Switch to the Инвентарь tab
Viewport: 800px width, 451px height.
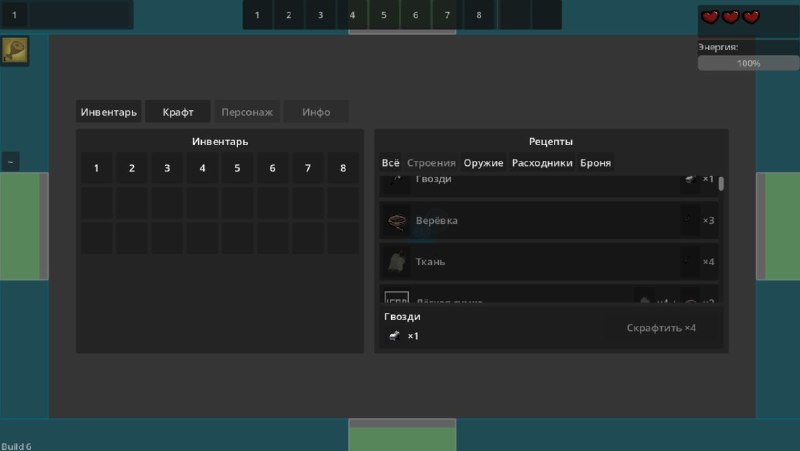(109, 112)
